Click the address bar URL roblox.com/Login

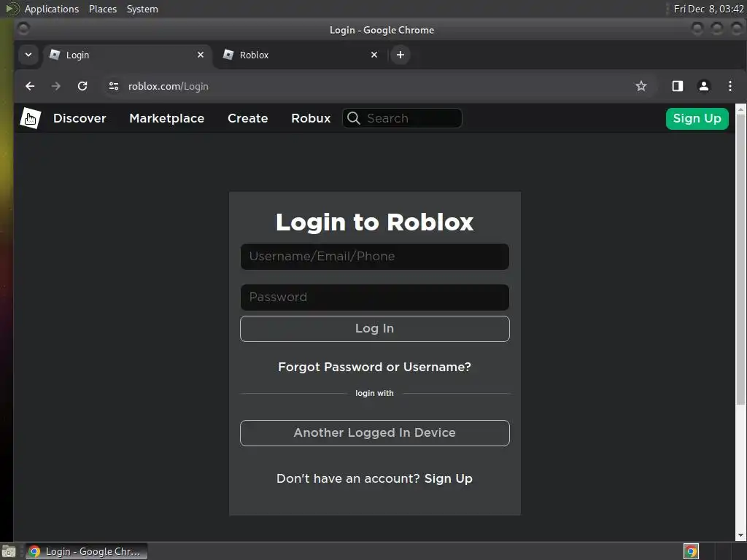pyautogui.click(x=169, y=86)
